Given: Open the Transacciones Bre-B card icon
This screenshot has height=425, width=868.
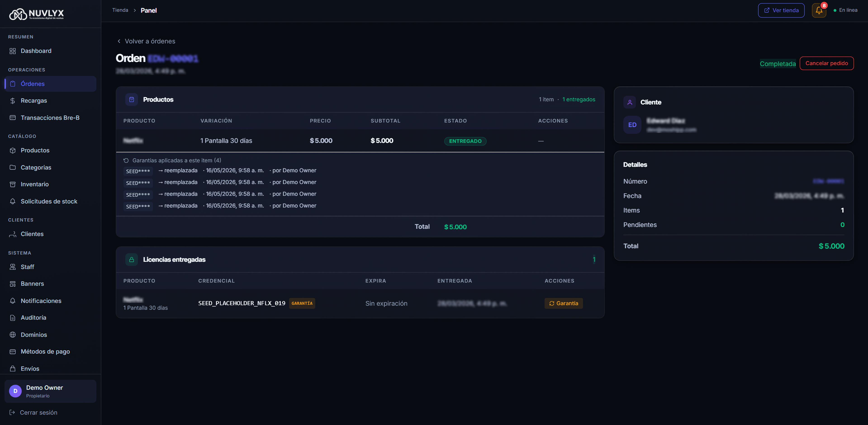Looking at the screenshot, I should click(12, 118).
